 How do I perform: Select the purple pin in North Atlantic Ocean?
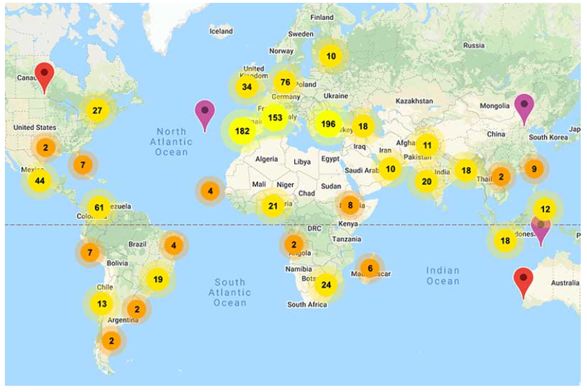coord(204,111)
